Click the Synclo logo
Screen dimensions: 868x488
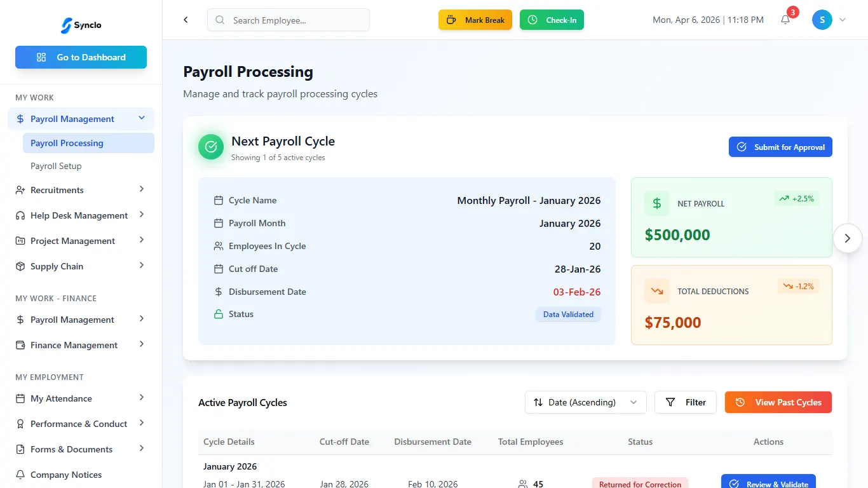pyautogui.click(x=81, y=25)
